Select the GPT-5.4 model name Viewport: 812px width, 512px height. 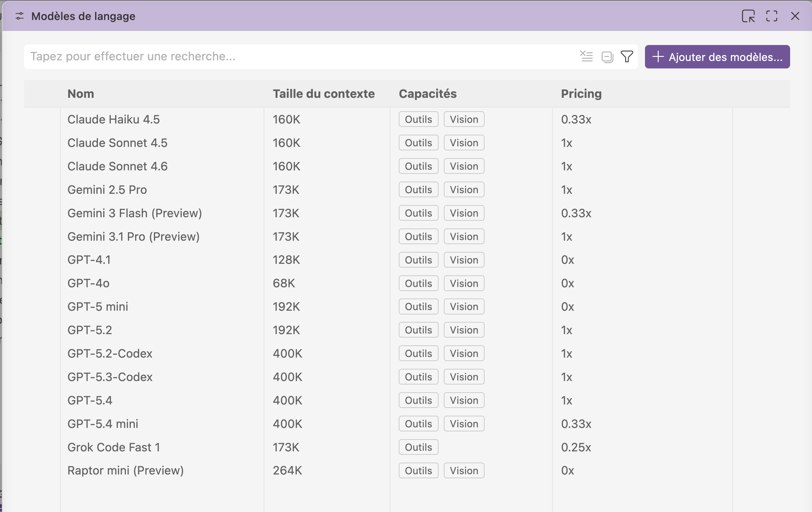90,400
